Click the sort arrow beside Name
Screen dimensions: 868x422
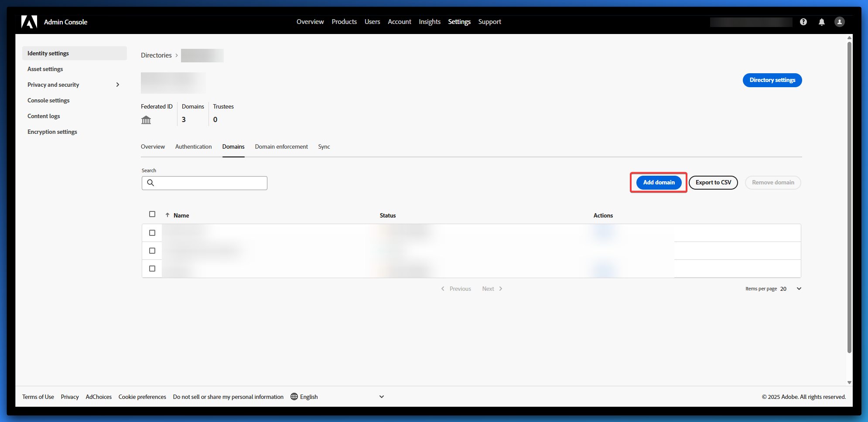167,215
